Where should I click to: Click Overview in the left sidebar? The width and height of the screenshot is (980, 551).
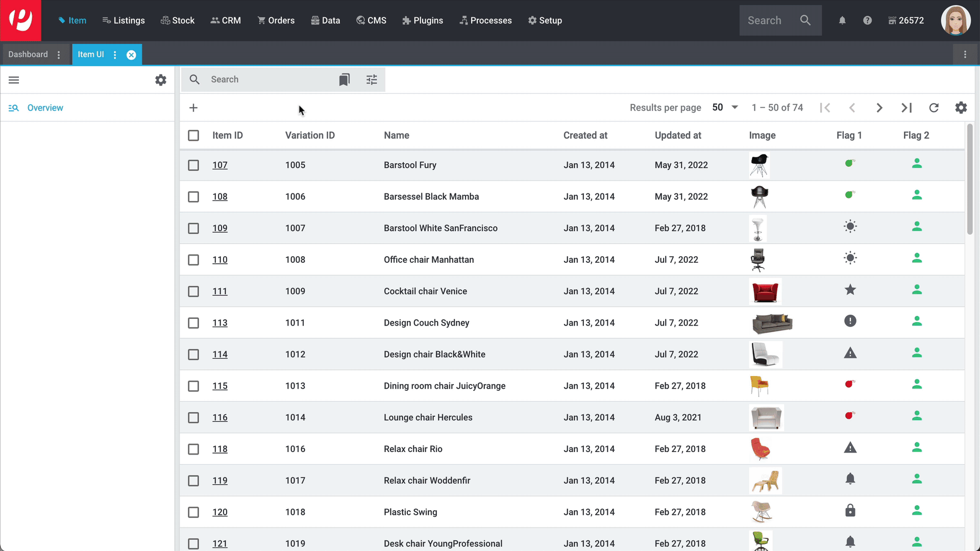pyautogui.click(x=45, y=108)
